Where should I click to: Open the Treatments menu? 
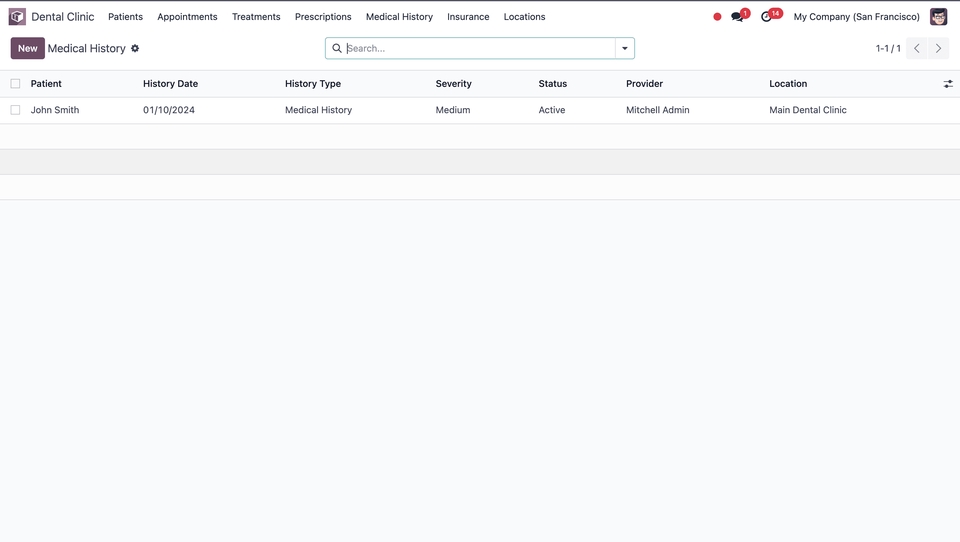[256, 17]
